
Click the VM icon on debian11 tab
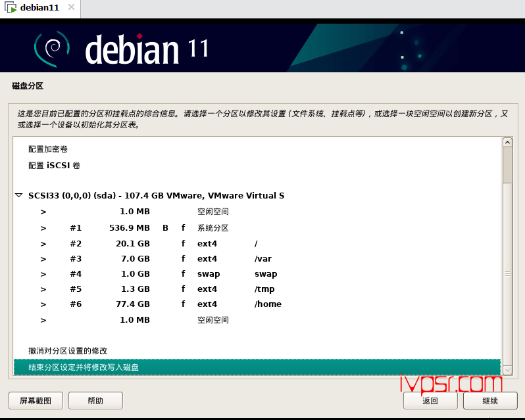[11, 8]
